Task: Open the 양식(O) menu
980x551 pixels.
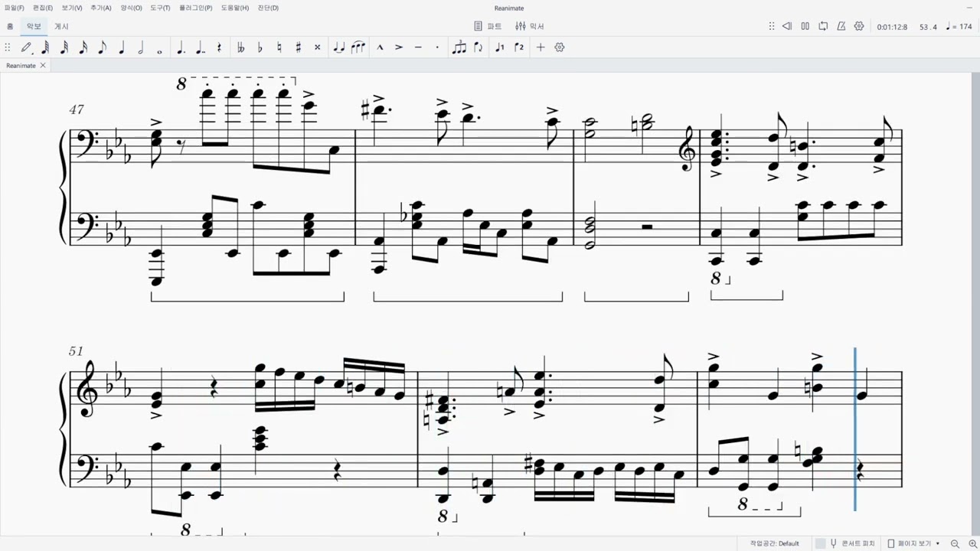Action: pyautogui.click(x=131, y=8)
